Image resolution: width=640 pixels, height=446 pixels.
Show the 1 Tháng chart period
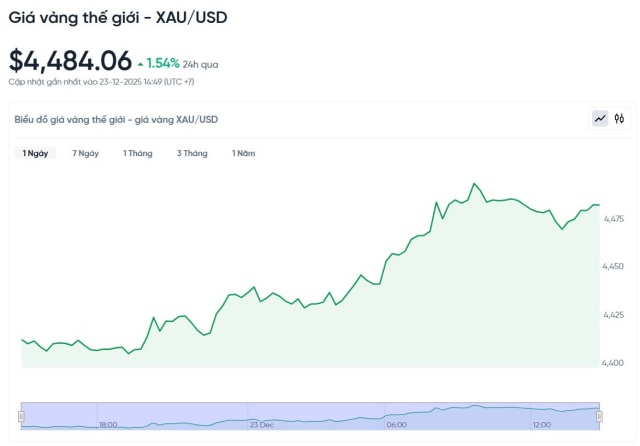(138, 153)
